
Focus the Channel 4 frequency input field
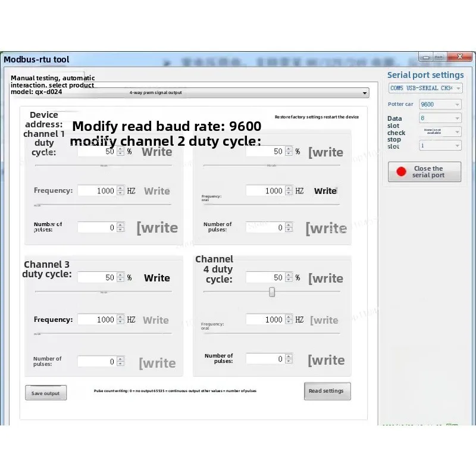[266, 320]
